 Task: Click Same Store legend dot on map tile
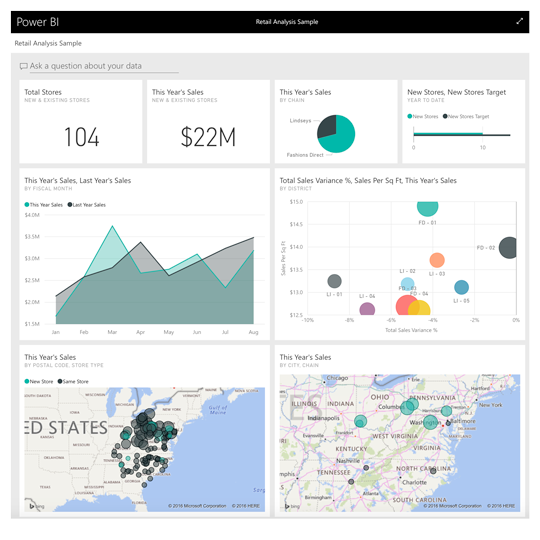coord(60,381)
